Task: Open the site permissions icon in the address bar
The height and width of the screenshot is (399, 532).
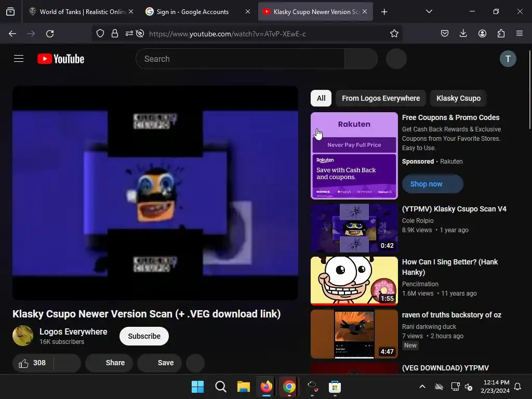Action: 129,34
